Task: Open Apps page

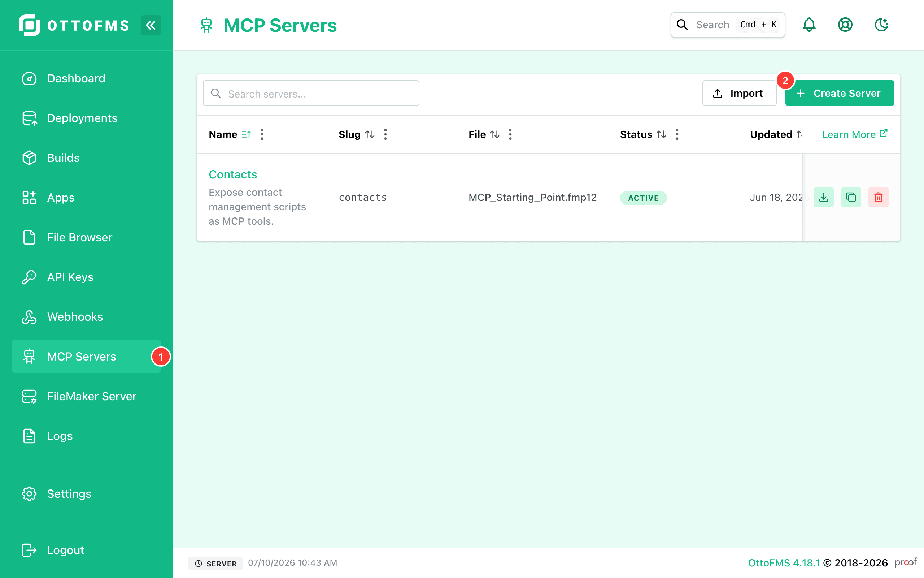Action: coord(86,198)
